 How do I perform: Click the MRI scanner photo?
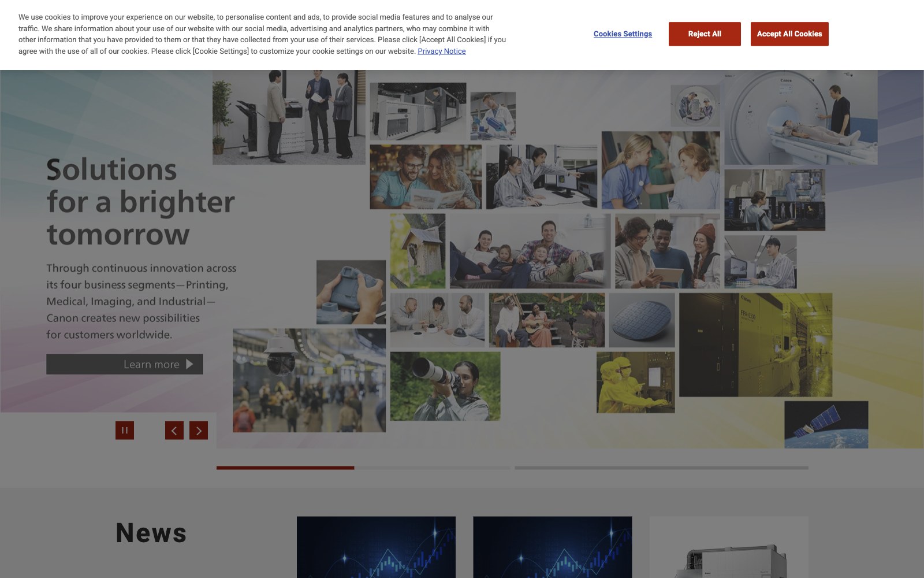pyautogui.click(x=801, y=117)
